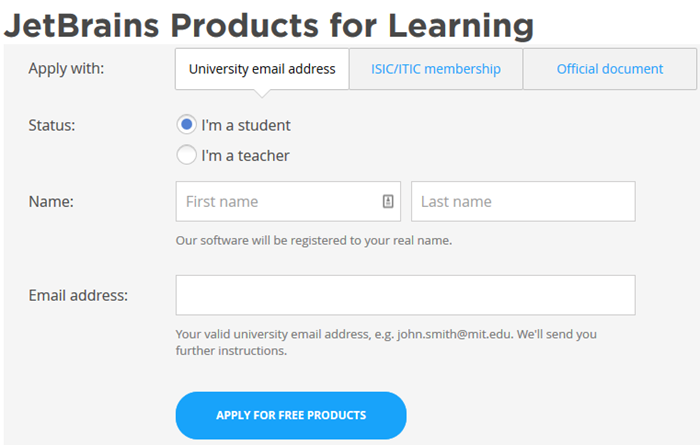Click the autofill contact icon in First name
This screenshot has height=445, width=700.
point(388,201)
